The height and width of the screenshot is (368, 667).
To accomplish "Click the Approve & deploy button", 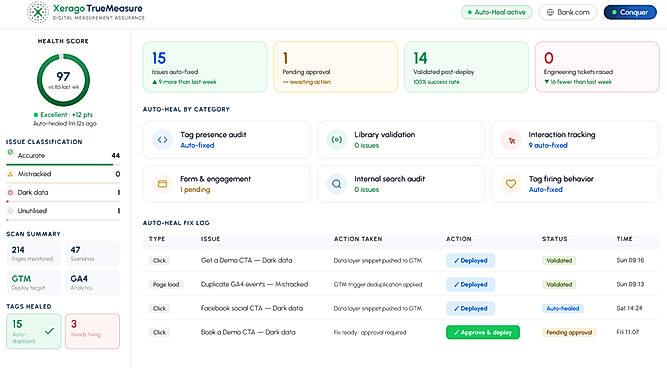I will [483, 332].
